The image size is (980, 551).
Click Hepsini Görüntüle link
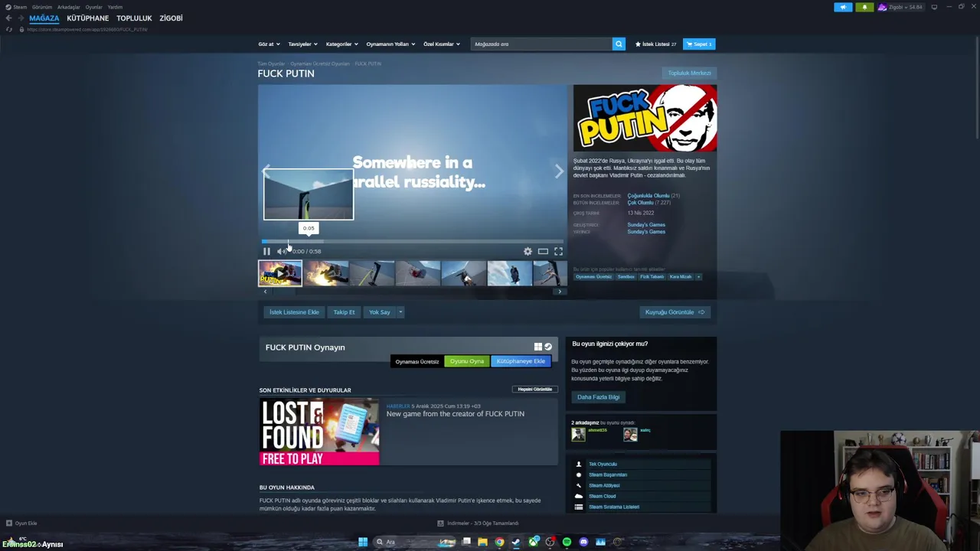tap(534, 389)
